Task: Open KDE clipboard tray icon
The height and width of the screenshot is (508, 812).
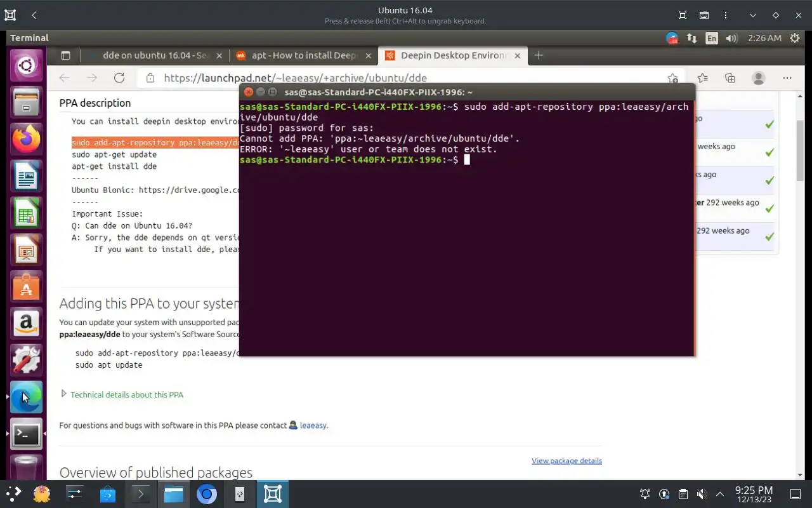Action: pos(683,494)
